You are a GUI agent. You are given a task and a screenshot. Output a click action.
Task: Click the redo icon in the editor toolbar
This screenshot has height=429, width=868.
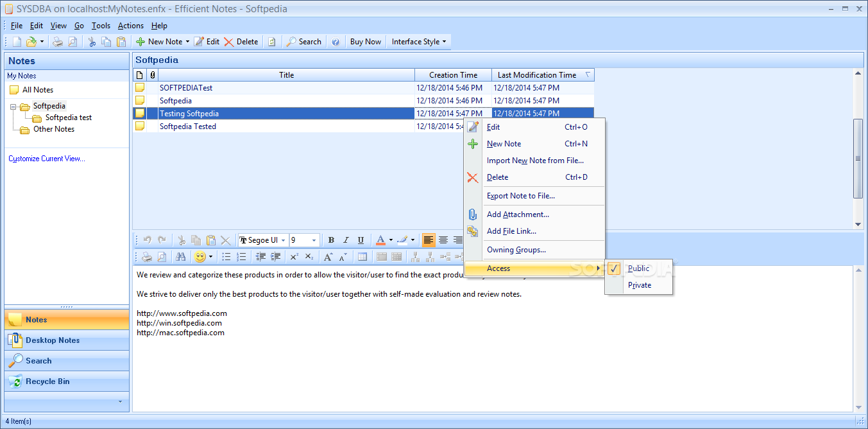(x=162, y=240)
